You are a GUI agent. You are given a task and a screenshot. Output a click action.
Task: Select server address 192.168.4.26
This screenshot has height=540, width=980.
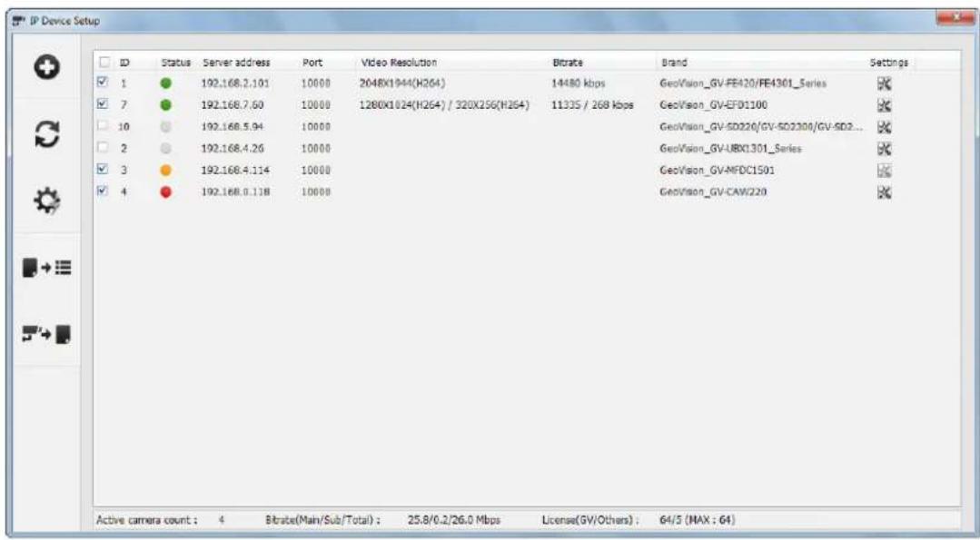click(x=232, y=149)
